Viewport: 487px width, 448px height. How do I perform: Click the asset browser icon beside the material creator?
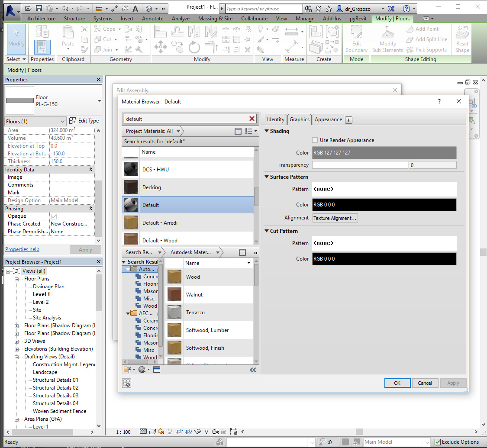[x=157, y=370]
